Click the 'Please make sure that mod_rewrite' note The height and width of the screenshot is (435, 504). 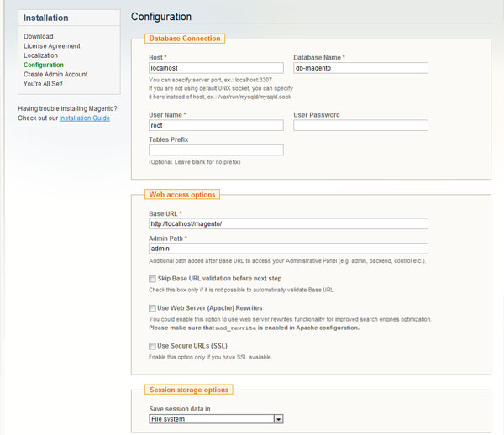point(254,328)
